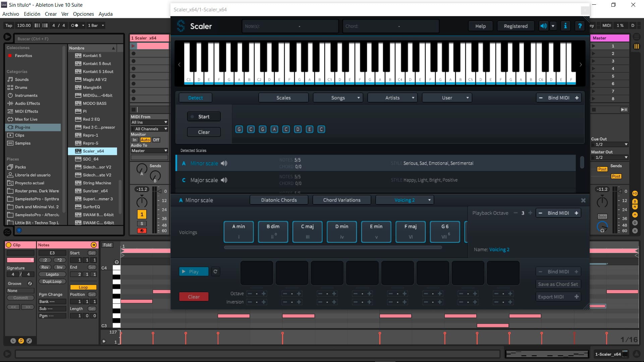
Task: Toggle track 1 activator button
Action: (x=142, y=215)
